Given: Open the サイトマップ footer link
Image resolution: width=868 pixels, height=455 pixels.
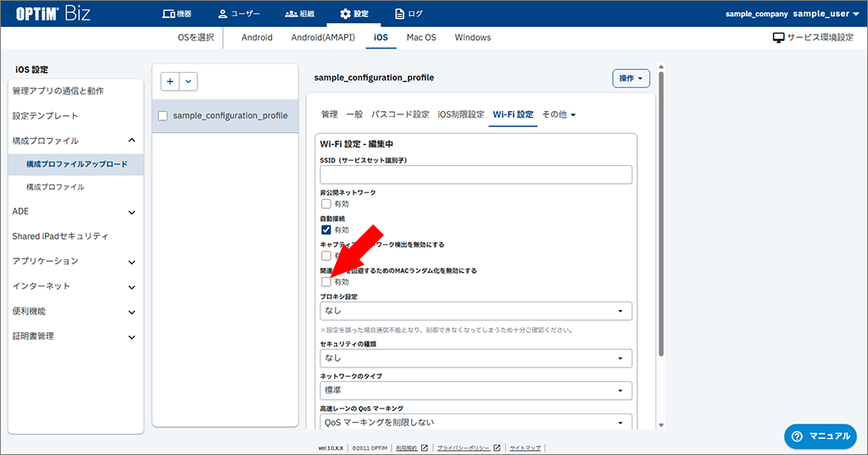Looking at the screenshot, I should tap(525, 448).
